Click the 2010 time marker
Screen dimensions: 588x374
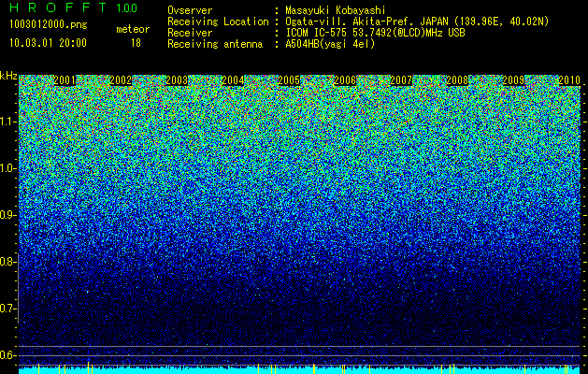point(569,80)
